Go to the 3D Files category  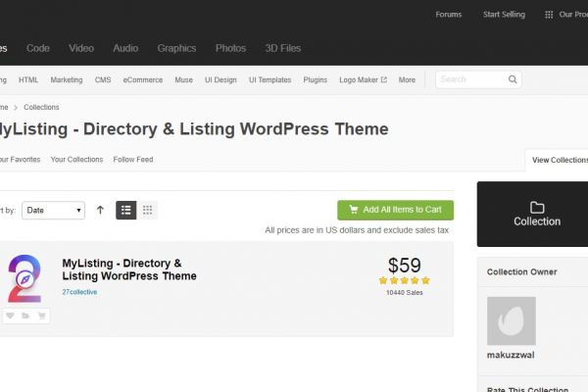pyautogui.click(x=283, y=48)
